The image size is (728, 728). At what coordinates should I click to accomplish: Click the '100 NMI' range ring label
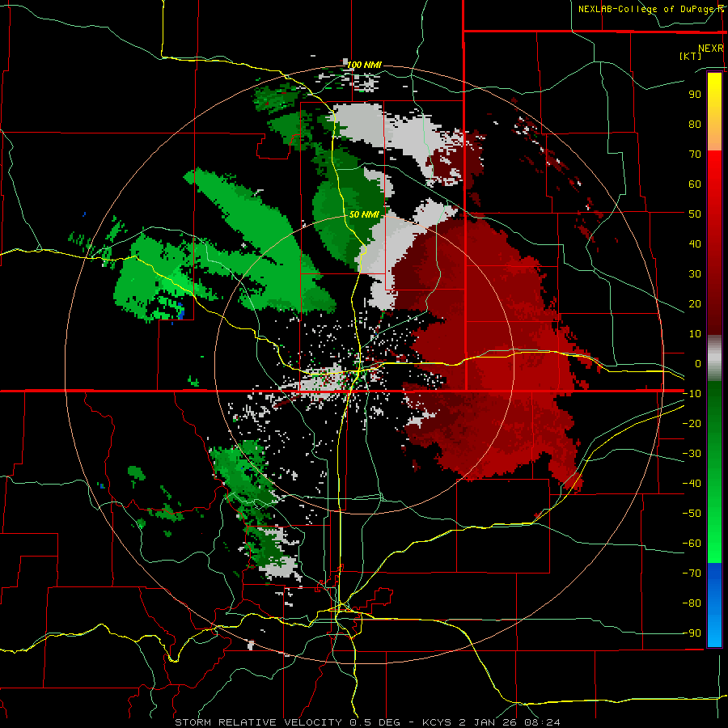pyautogui.click(x=365, y=65)
